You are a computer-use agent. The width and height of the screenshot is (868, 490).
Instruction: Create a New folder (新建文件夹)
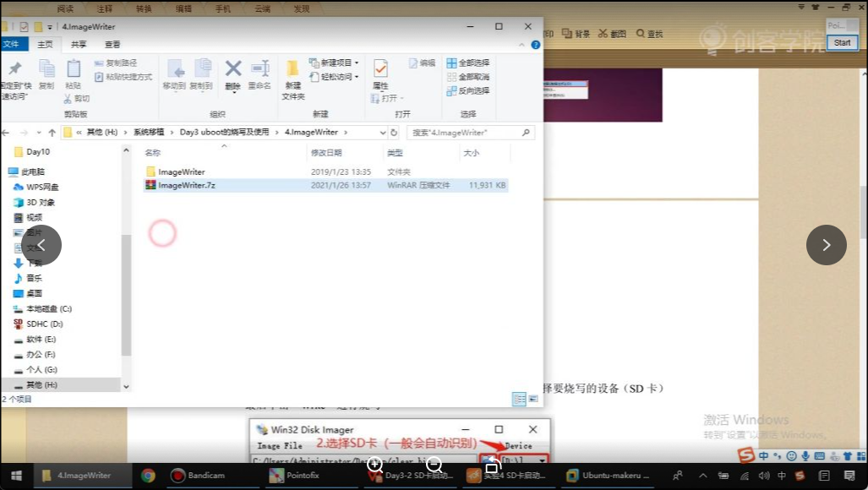coord(292,80)
